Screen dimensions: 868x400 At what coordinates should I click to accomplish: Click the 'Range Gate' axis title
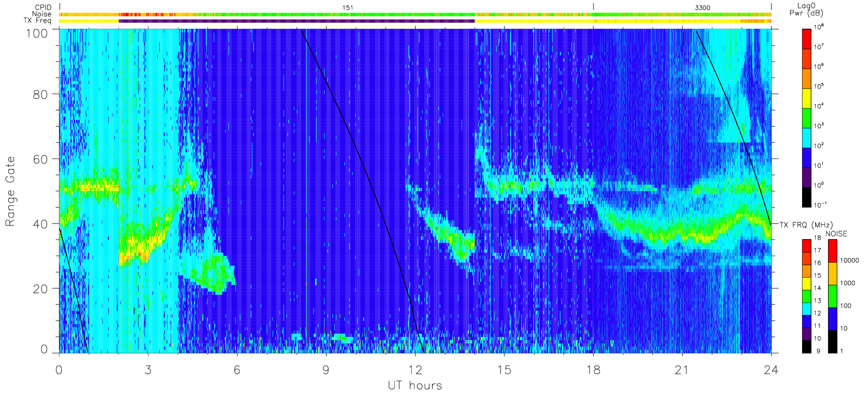tap(10, 191)
